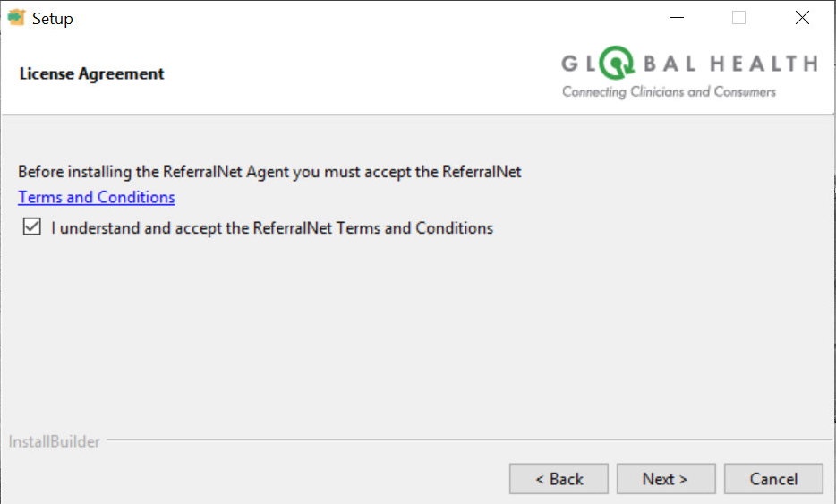Cancel the ReferralNet Agent installation
Screen dimensions: 836x504
click(x=773, y=479)
